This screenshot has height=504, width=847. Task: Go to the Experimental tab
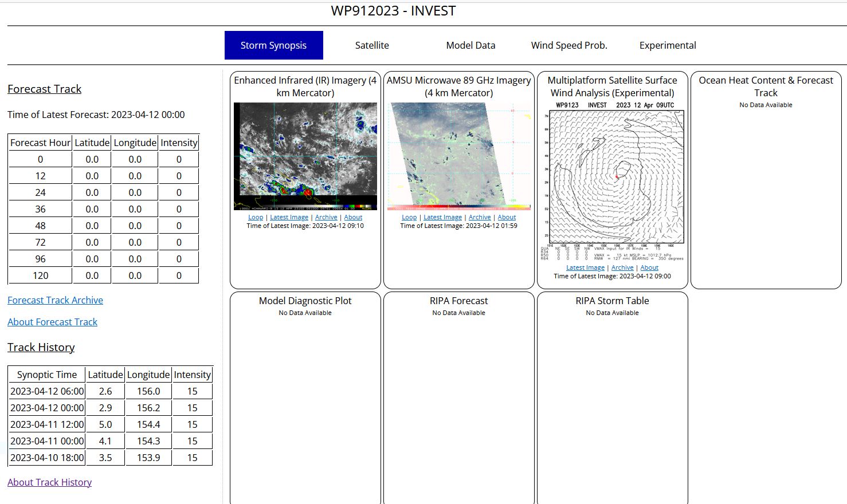coord(668,45)
